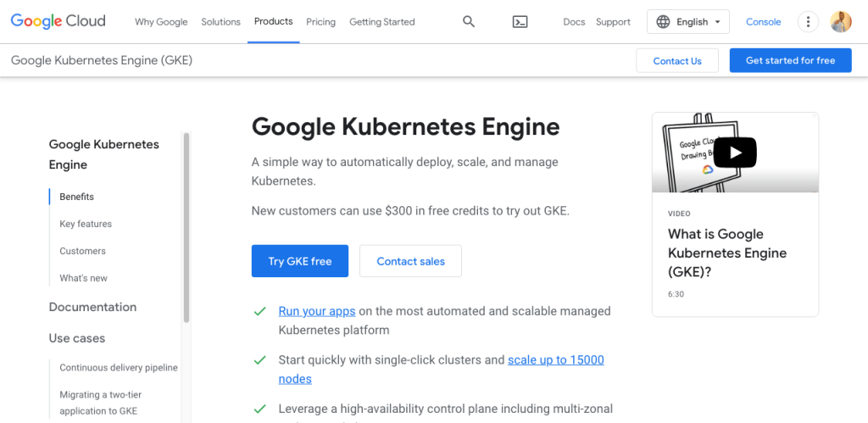Click the Try GKE free button
This screenshot has height=423, width=868.
coord(299,261)
